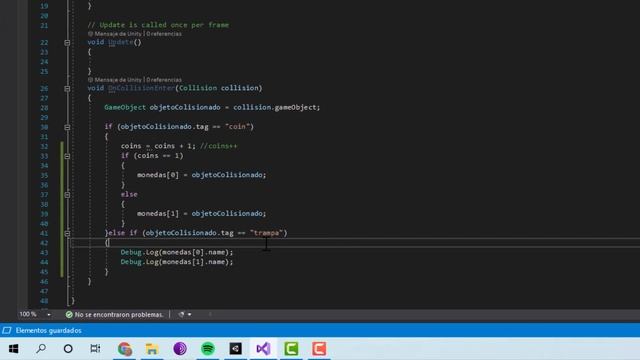The width and height of the screenshot is (640, 360).
Task: Click the status bar window icon beside Elementos guardados
Action: (x=7, y=330)
